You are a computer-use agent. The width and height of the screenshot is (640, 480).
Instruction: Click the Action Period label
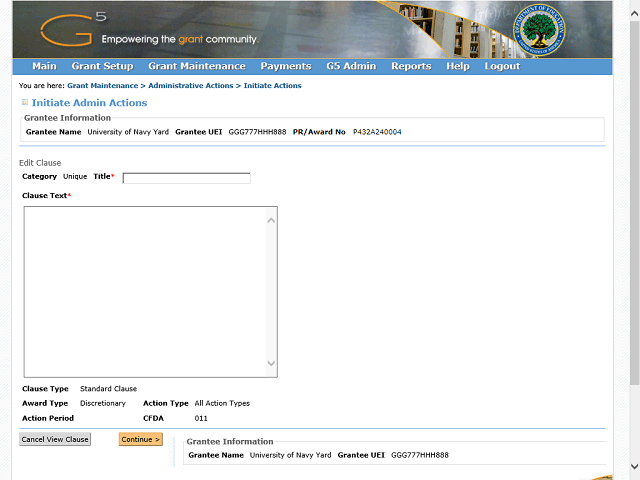click(48, 418)
